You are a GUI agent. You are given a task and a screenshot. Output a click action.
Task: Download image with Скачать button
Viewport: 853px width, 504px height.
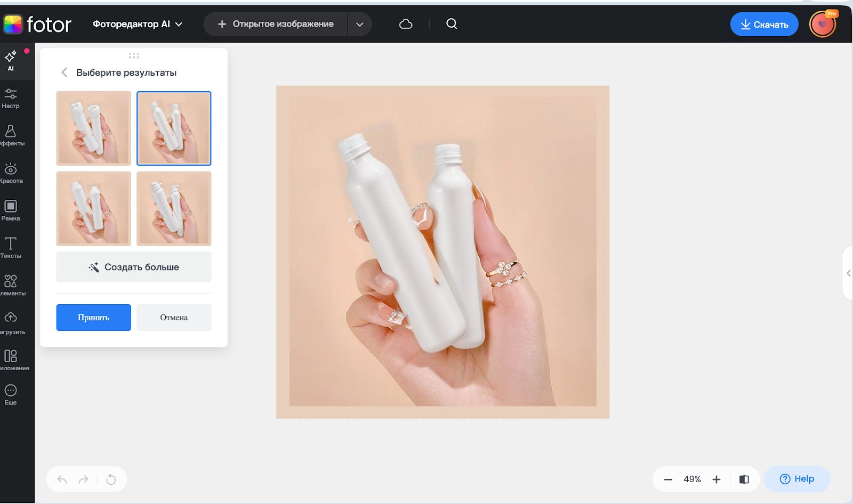point(764,24)
